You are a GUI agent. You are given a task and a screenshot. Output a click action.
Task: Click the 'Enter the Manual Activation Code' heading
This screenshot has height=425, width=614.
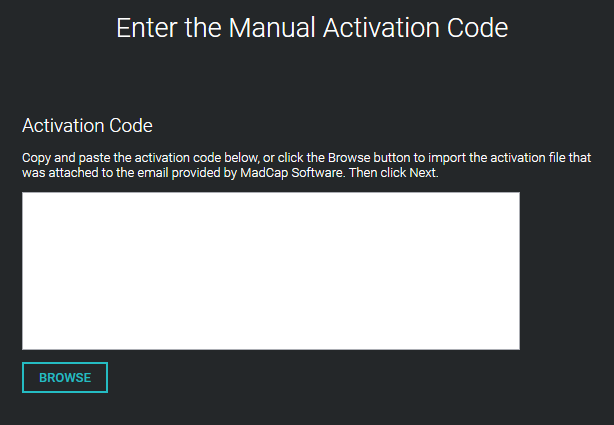pyautogui.click(x=312, y=28)
